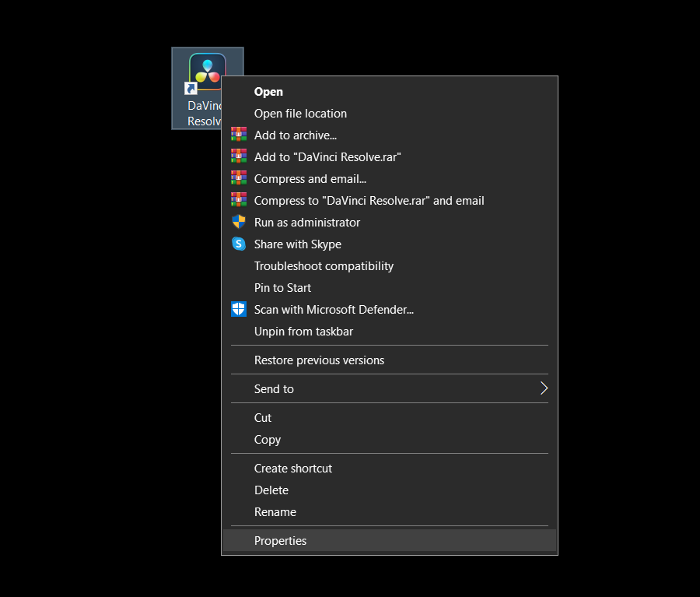Click Create shortcut option
This screenshot has height=597, width=700.
(292, 469)
